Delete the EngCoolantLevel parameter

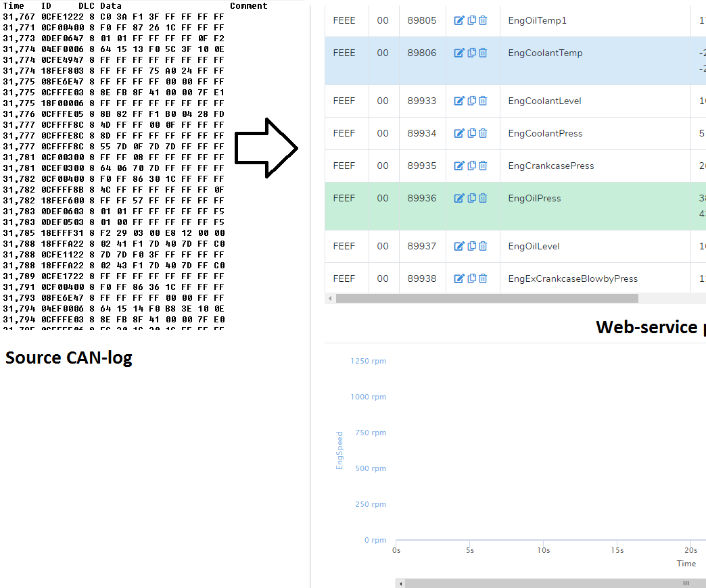pos(482,101)
